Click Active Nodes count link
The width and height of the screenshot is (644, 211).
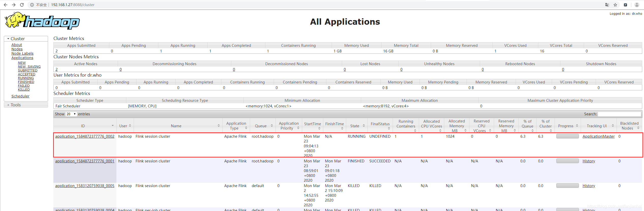click(x=57, y=69)
